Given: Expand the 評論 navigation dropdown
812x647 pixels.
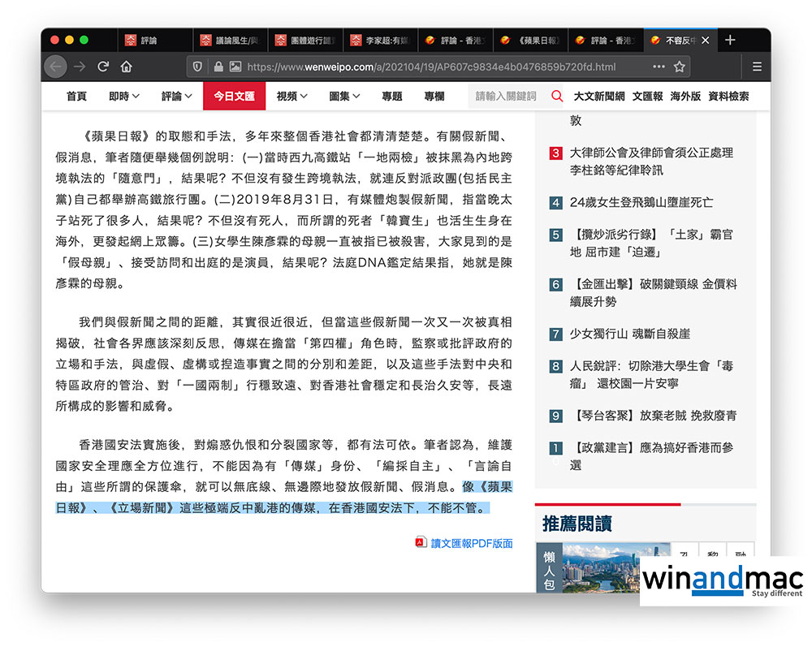Looking at the screenshot, I should click(x=176, y=96).
